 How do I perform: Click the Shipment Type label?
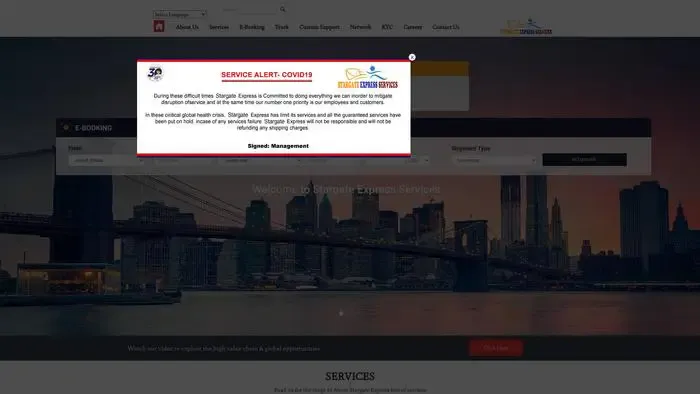[471, 148]
